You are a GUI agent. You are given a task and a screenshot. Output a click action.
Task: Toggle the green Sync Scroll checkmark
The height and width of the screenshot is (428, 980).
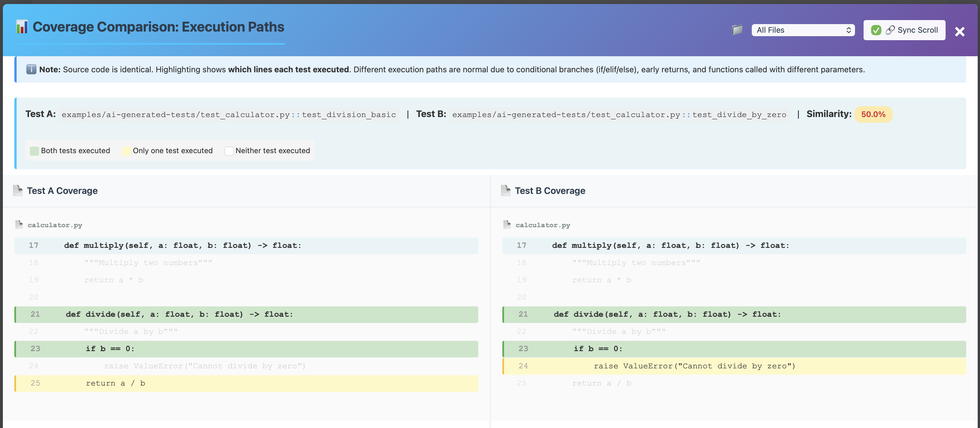876,30
